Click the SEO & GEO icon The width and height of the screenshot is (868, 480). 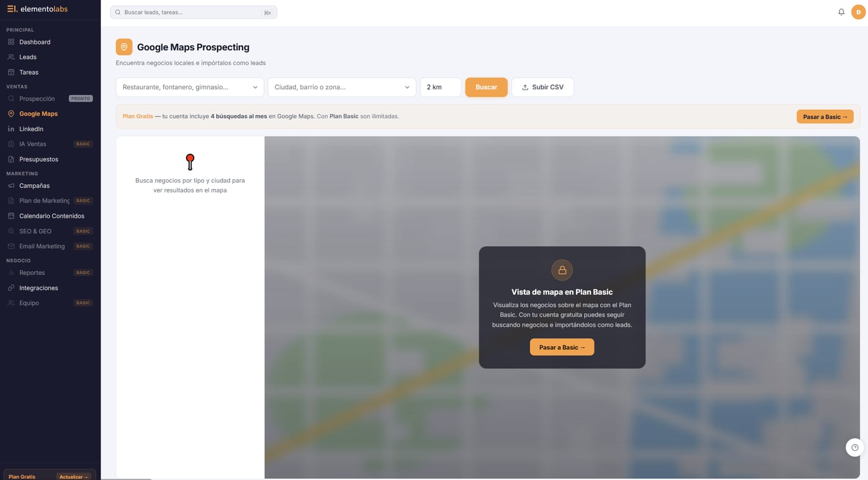(11, 231)
